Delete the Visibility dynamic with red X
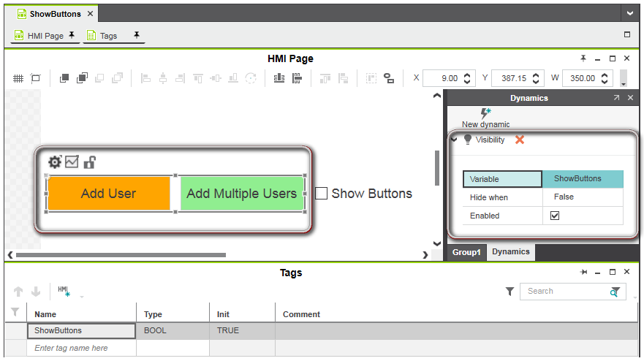The height and width of the screenshot is (361, 644). coord(520,140)
